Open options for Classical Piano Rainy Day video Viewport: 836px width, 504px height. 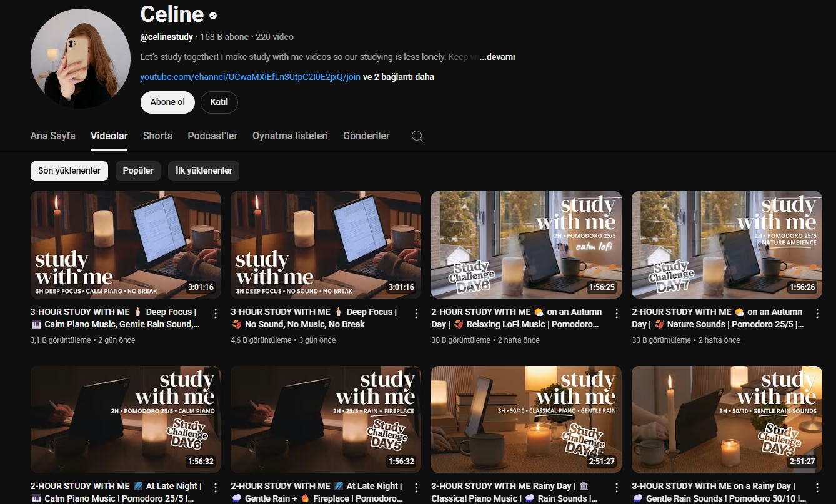coord(617,487)
